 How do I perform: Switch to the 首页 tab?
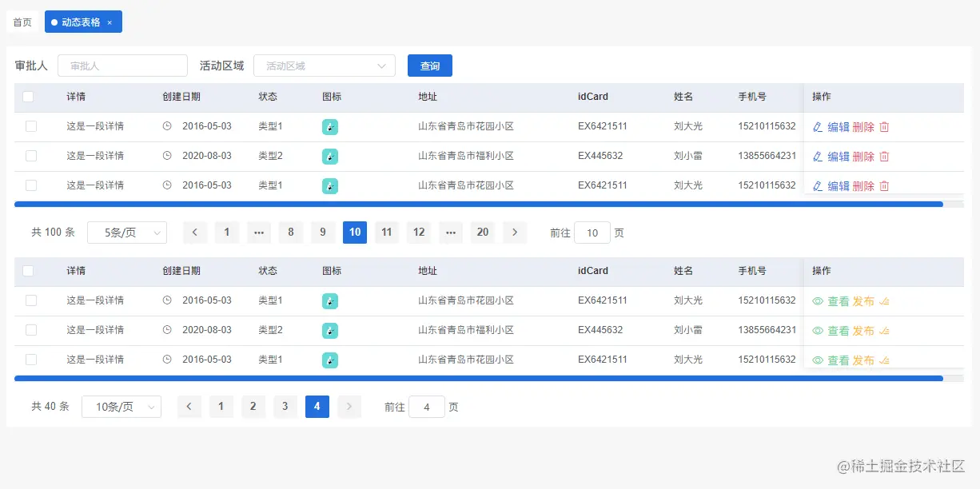22,22
